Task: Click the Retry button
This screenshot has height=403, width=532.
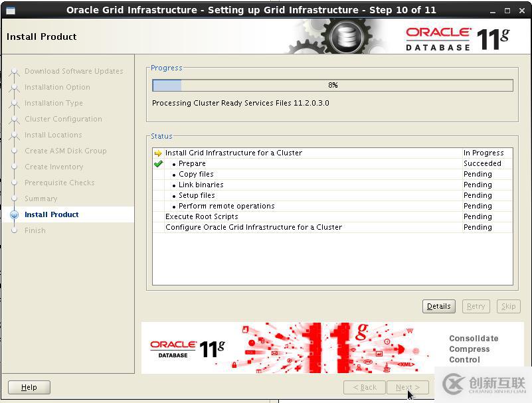Action: point(476,306)
